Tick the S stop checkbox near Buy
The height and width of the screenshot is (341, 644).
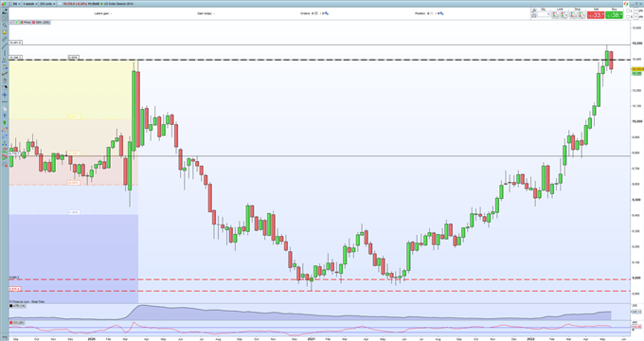(x=628, y=17)
